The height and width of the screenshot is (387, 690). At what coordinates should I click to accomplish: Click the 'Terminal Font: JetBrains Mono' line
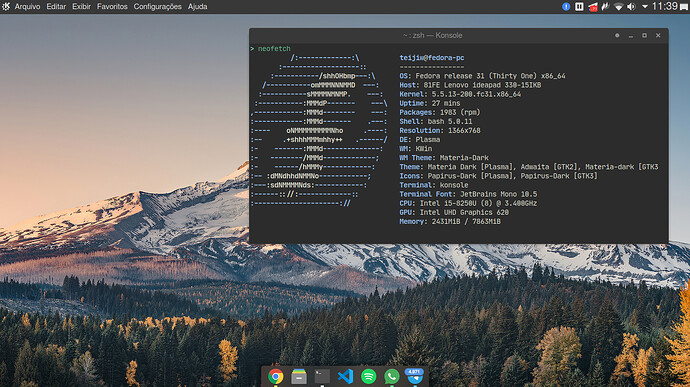click(x=468, y=194)
